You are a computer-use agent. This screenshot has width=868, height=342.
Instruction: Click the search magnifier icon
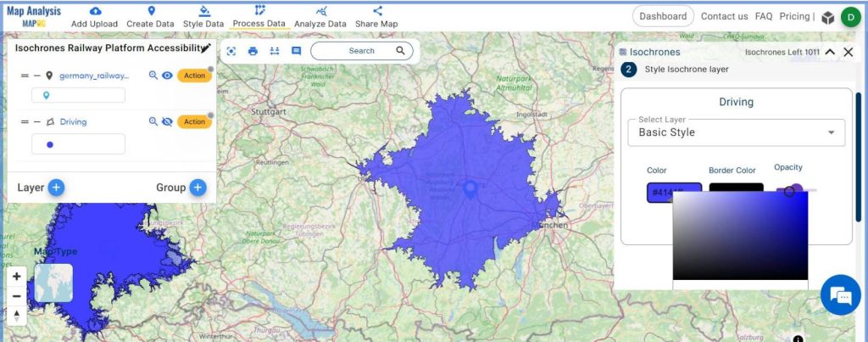pyautogui.click(x=400, y=50)
